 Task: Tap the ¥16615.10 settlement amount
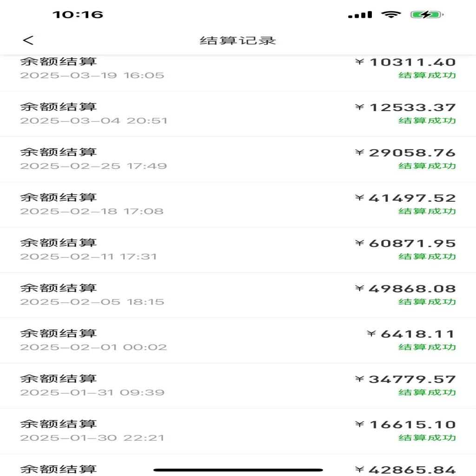point(406,425)
